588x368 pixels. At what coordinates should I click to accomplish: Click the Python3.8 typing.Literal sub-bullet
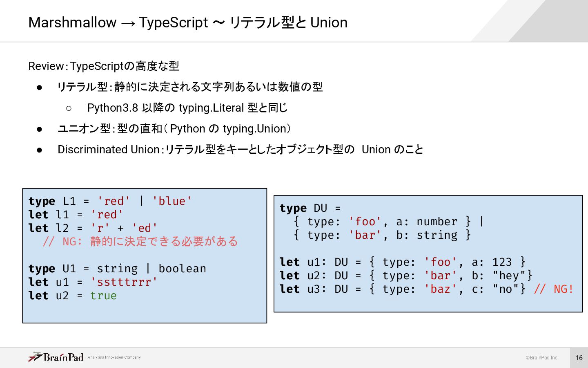click(x=187, y=108)
